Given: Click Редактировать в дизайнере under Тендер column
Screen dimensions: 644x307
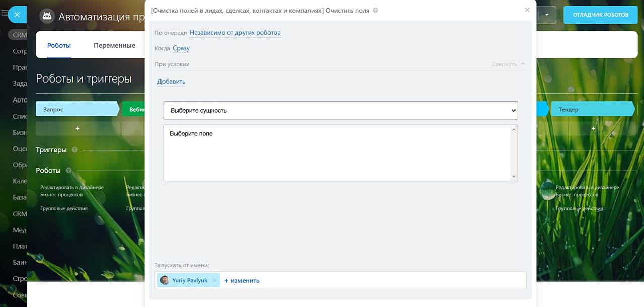Looking at the screenshot, I should point(588,191).
